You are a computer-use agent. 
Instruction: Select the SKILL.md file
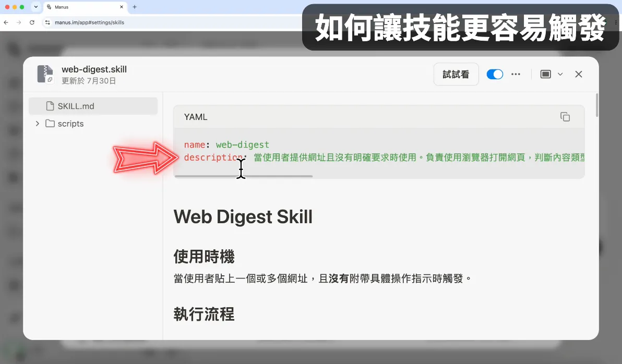pyautogui.click(x=93, y=106)
